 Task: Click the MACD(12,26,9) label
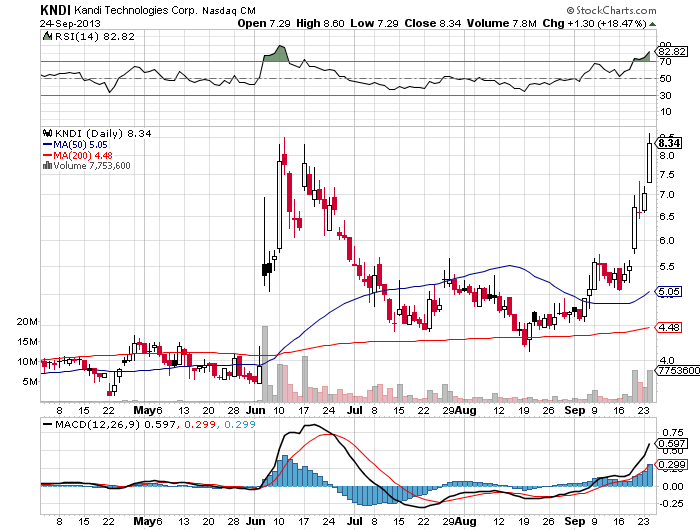[98, 424]
